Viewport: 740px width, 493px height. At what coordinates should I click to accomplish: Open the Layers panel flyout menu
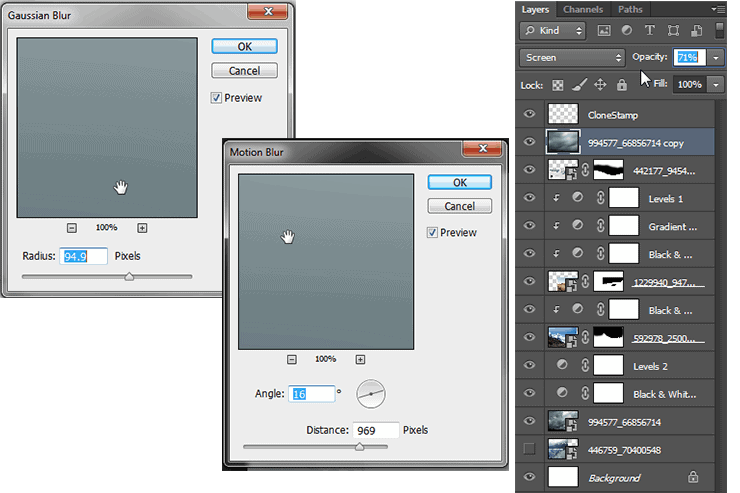tap(719, 9)
